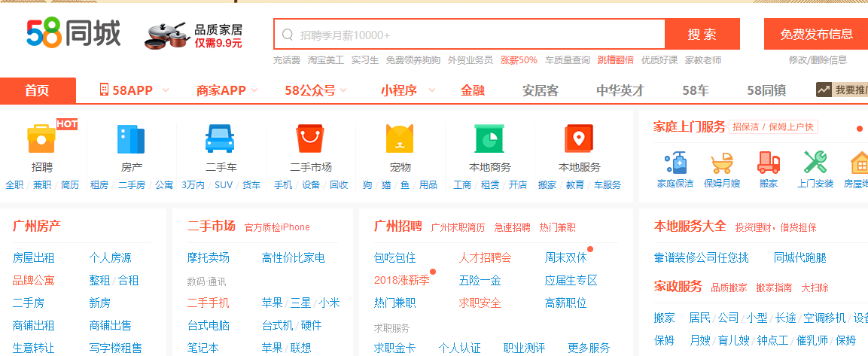Open 回收 under 二手市场
The width and height of the screenshot is (868, 356).
pyautogui.click(x=339, y=185)
